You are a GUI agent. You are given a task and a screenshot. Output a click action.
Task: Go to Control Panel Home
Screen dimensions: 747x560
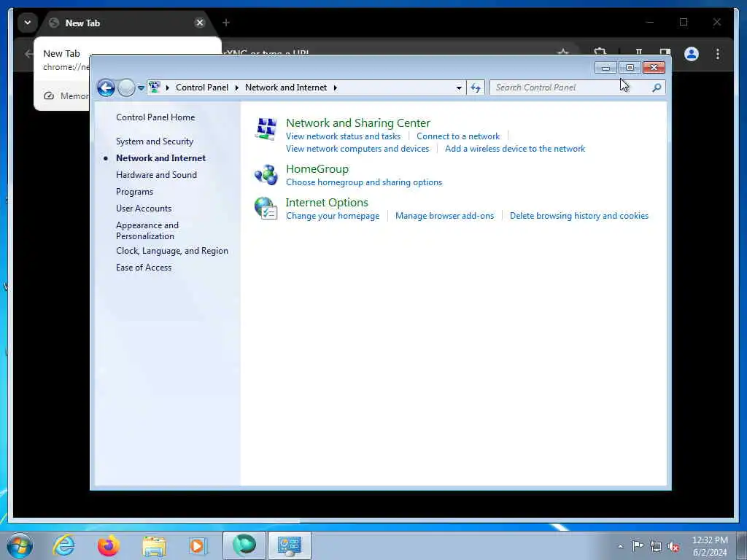155,117
